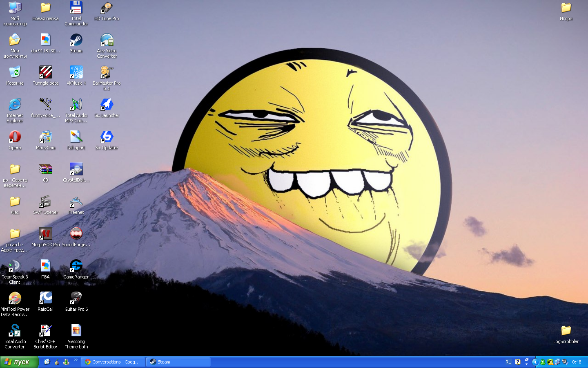Open the Six Launcher shortcut
This screenshot has width=588, height=368.
coord(107,105)
